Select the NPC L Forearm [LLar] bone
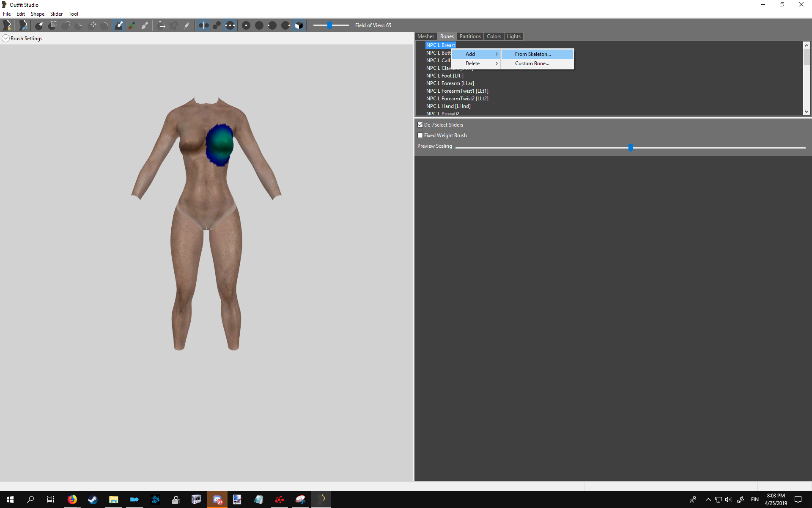812x508 pixels. 450,83
